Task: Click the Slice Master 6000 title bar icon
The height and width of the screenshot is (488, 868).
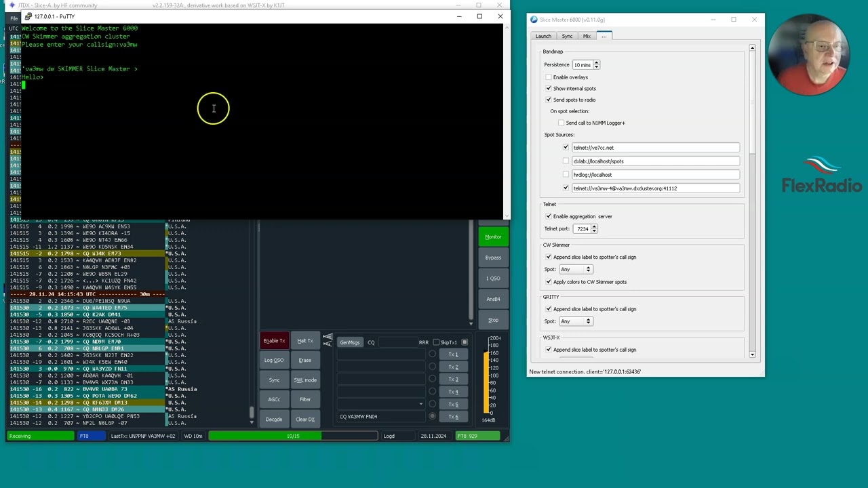Action: click(534, 20)
